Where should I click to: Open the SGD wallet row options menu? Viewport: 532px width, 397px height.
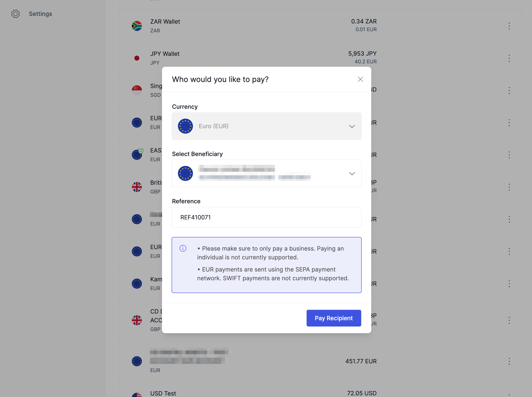point(509,90)
